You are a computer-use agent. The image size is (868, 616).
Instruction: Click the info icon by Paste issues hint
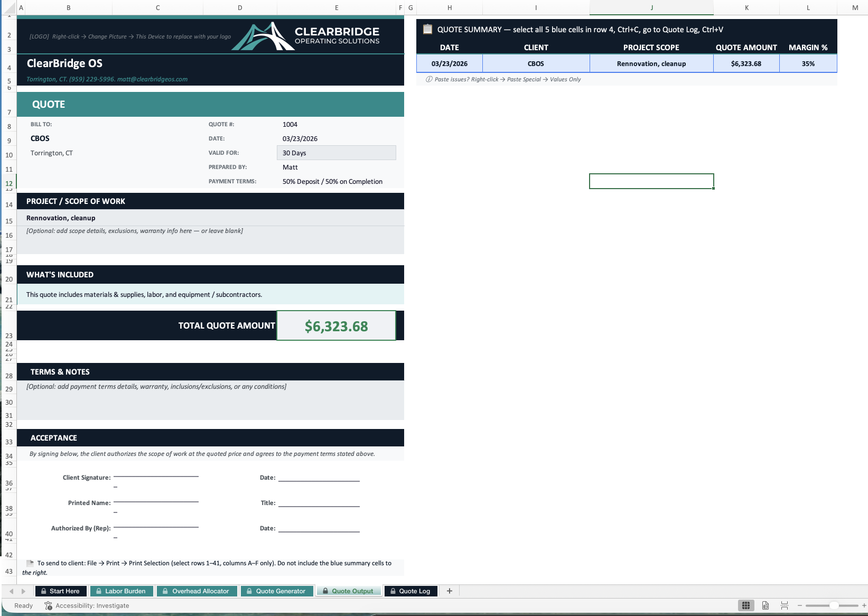[429, 79]
